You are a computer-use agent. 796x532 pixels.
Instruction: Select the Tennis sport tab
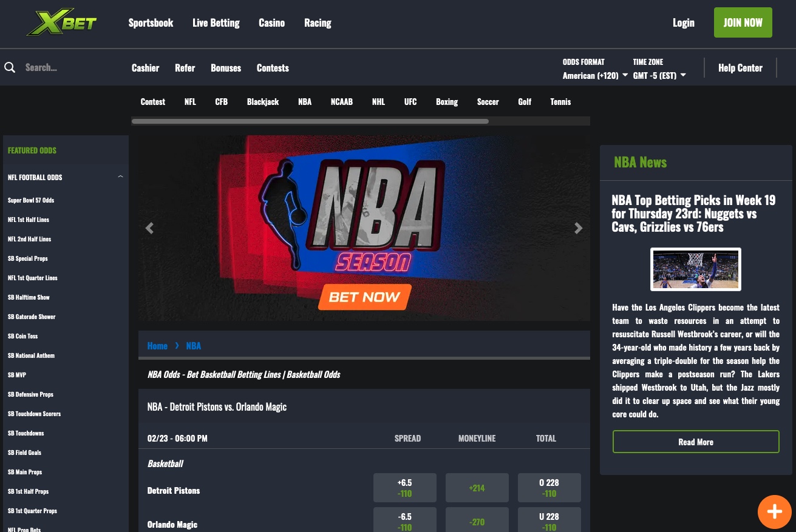pos(560,101)
